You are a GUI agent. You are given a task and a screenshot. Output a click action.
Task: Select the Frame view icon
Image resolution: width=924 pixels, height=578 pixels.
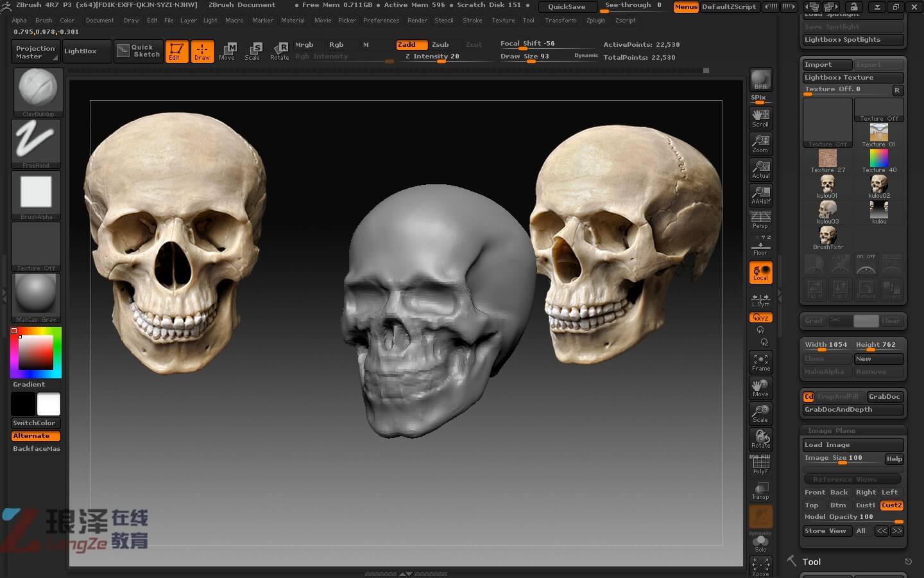tap(760, 362)
